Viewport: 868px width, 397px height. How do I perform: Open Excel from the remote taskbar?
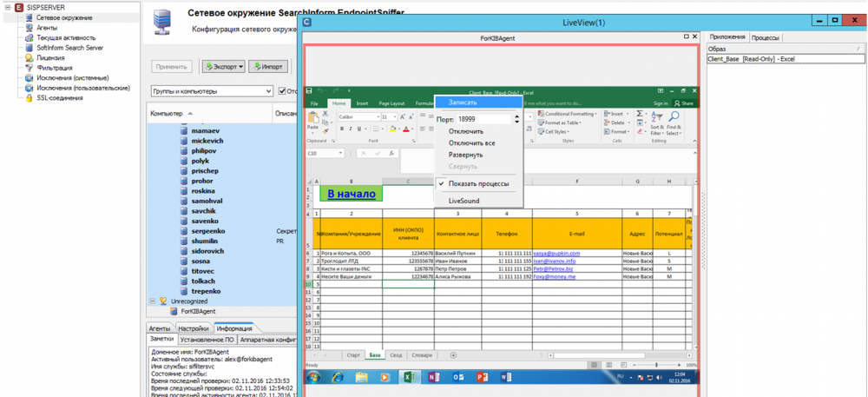click(x=410, y=376)
